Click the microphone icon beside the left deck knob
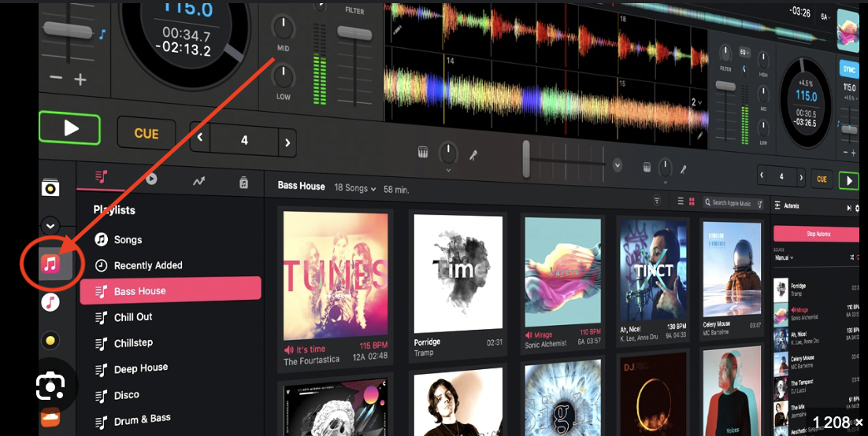 [475, 156]
